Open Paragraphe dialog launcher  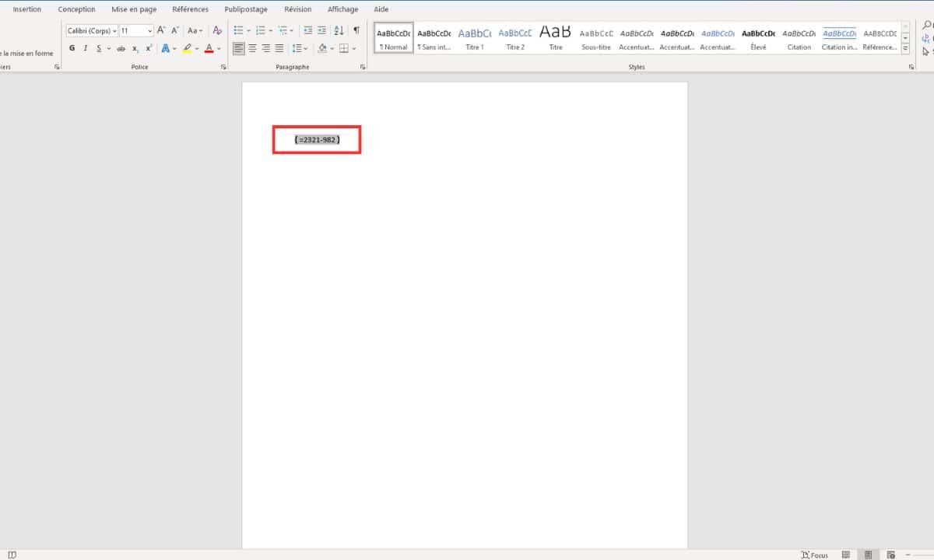[x=363, y=68]
